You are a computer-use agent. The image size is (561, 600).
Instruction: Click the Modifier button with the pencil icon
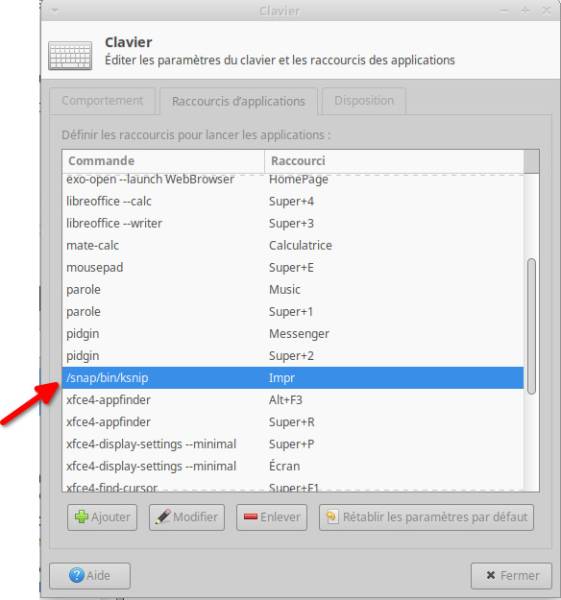coord(187,517)
